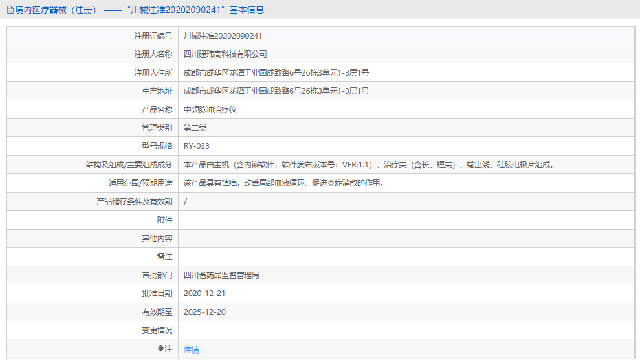This screenshot has width=640, height=364.
Task: Click the document icon before 境内医疗器械
Action: [x=10, y=10]
